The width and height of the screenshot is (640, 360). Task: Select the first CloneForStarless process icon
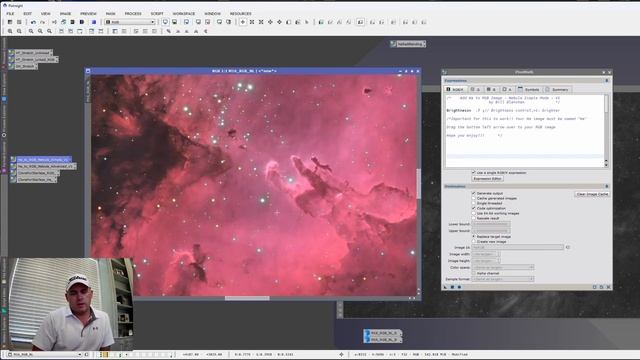coord(35,173)
